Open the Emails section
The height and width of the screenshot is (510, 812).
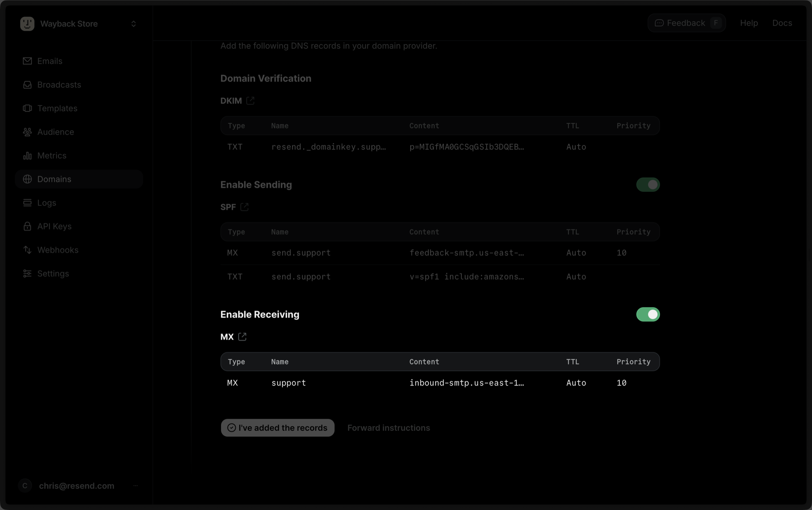[49, 61]
